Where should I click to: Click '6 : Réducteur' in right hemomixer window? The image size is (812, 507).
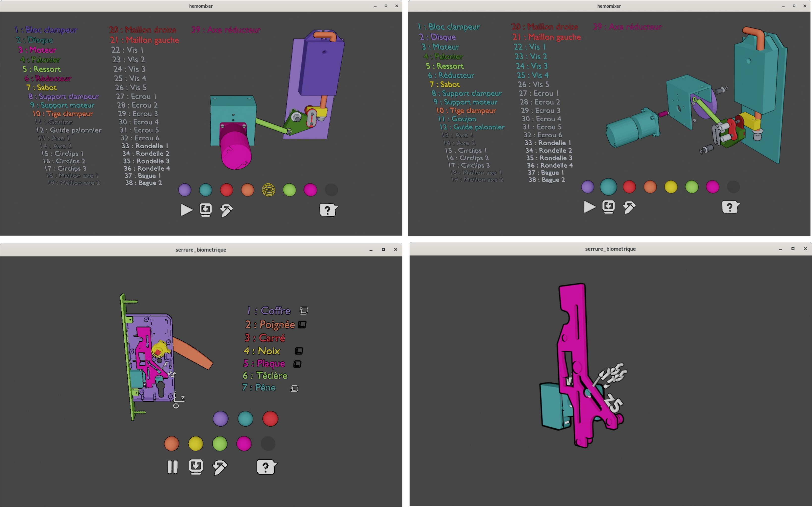[x=451, y=76]
